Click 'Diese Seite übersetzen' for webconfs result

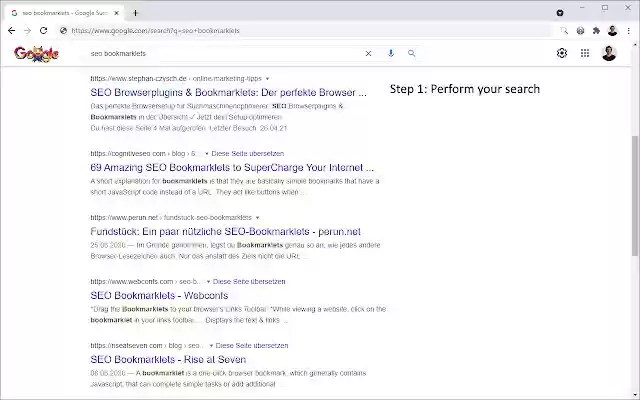249,281
